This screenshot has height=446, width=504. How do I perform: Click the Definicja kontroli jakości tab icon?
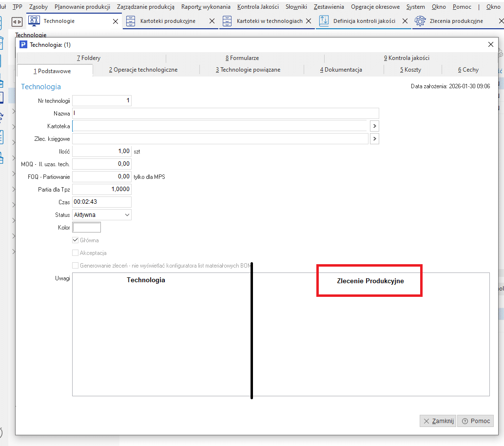[x=324, y=21]
